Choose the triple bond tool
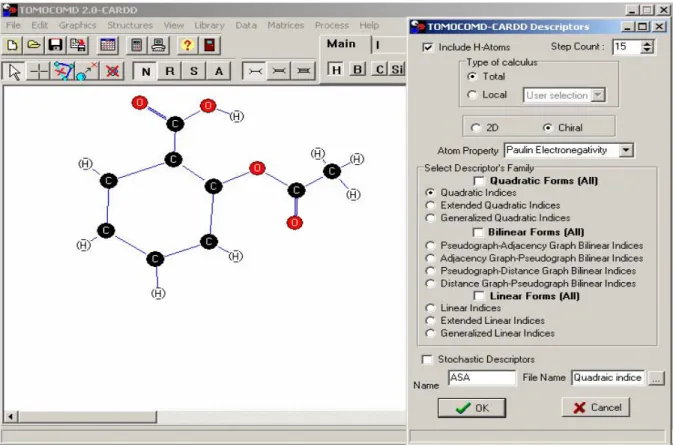The image size is (673, 447). coord(303,71)
